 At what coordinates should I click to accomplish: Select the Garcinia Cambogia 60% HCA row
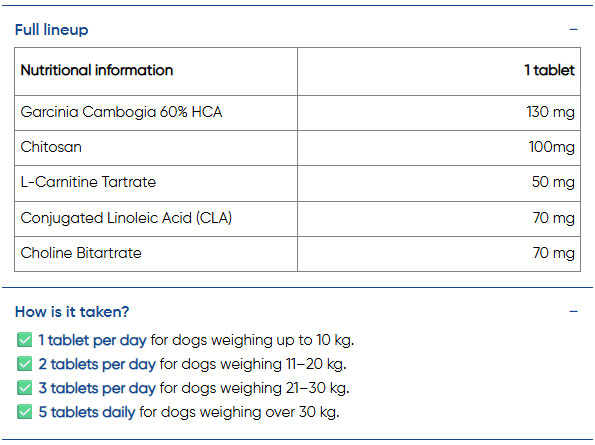tap(298, 113)
